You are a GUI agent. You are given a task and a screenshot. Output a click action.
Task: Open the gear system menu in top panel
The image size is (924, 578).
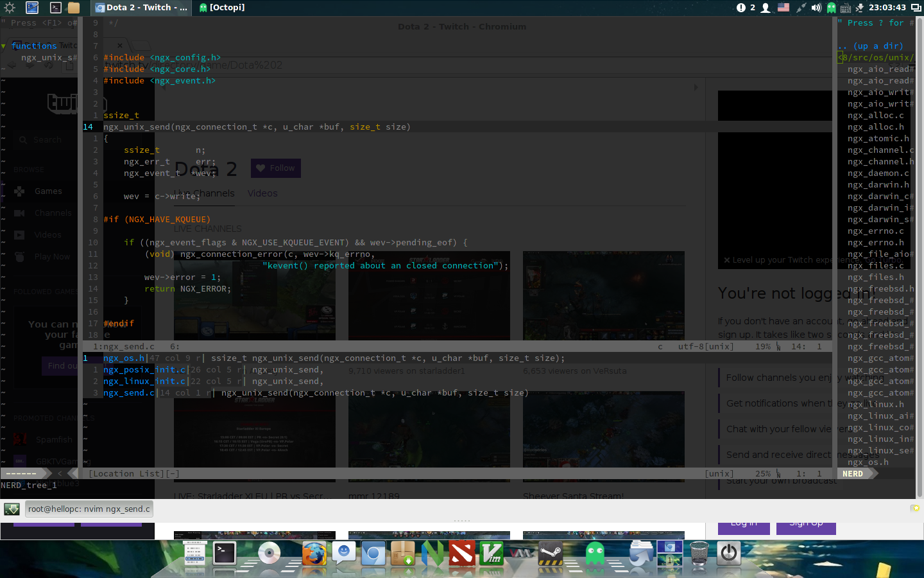click(x=10, y=8)
